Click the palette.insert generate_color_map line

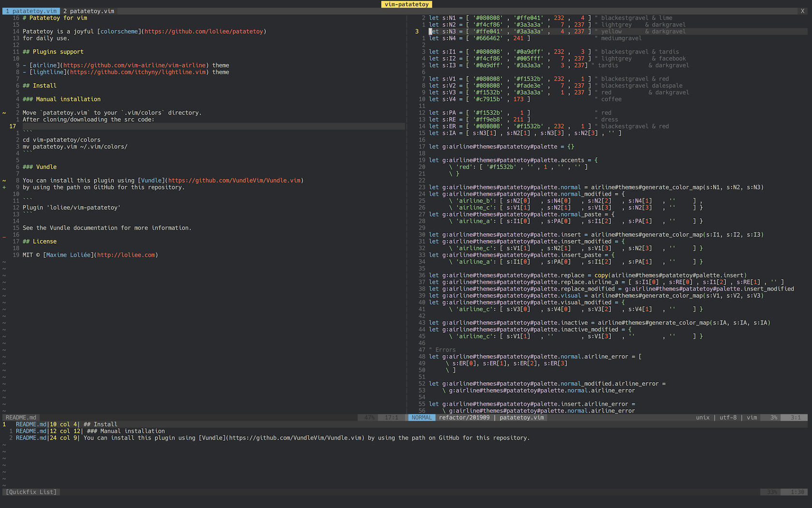(x=596, y=235)
